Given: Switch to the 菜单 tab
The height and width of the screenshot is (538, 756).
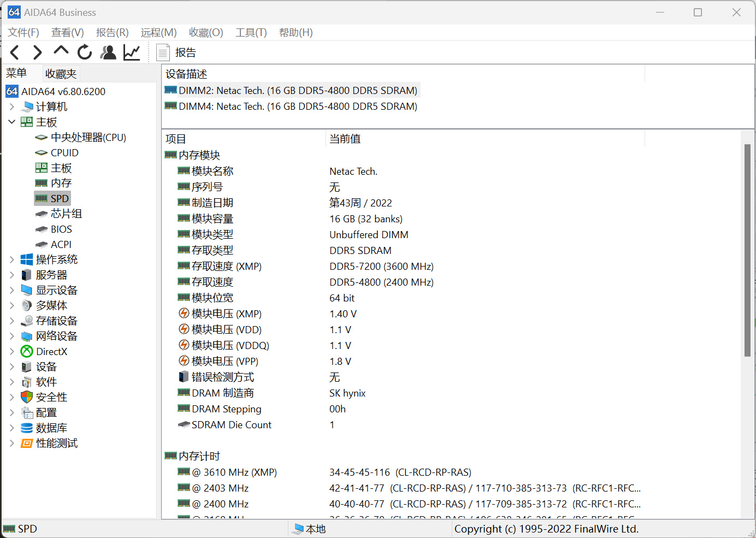Looking at the screenshot, I should point(16,73).
